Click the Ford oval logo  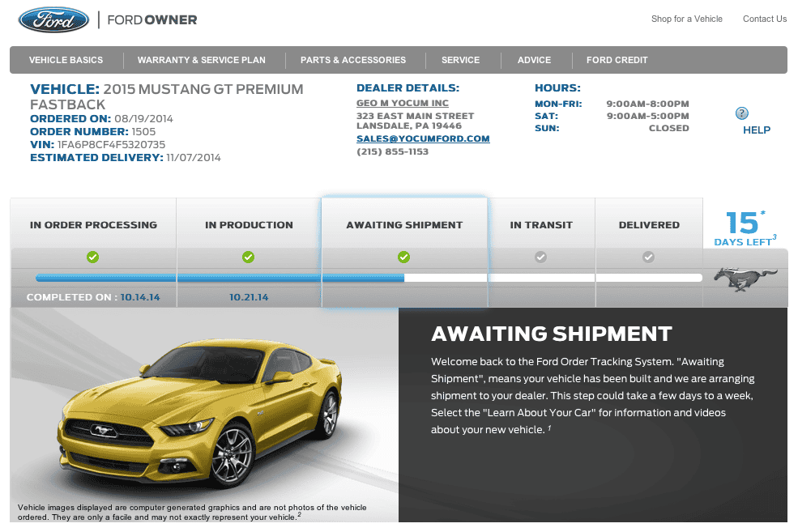pyautogui.click(x=53, y=19)
